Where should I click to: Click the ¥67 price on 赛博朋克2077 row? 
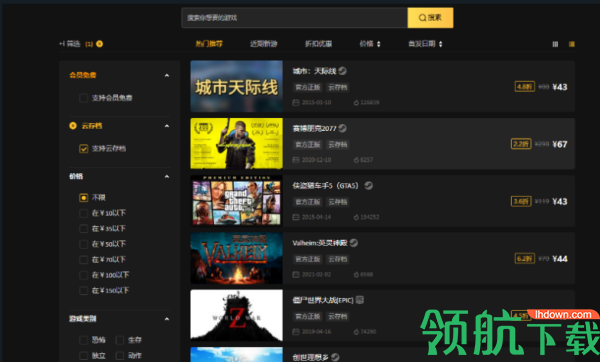pos(560,144)
